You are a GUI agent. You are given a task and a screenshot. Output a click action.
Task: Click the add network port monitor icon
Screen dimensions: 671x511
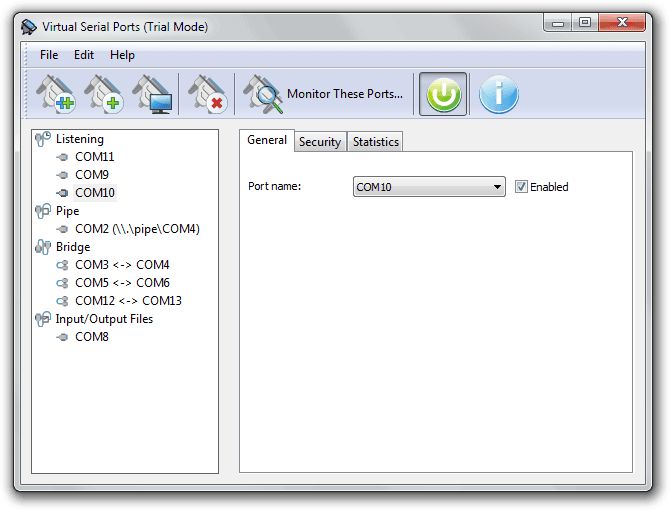(x=152, y=95)
